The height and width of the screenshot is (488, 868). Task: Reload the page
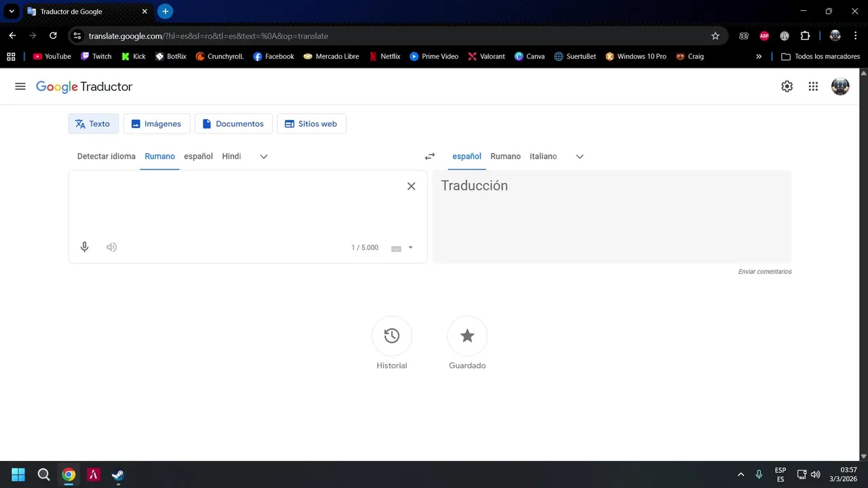(53, 36)
